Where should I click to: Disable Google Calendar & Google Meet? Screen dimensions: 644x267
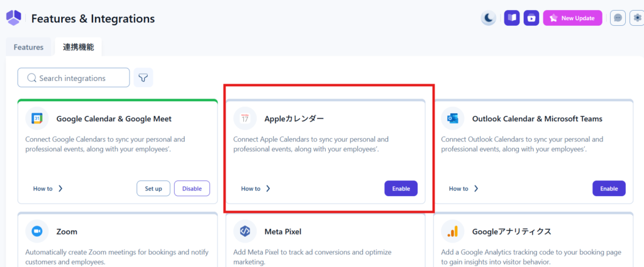pos(192,188)
